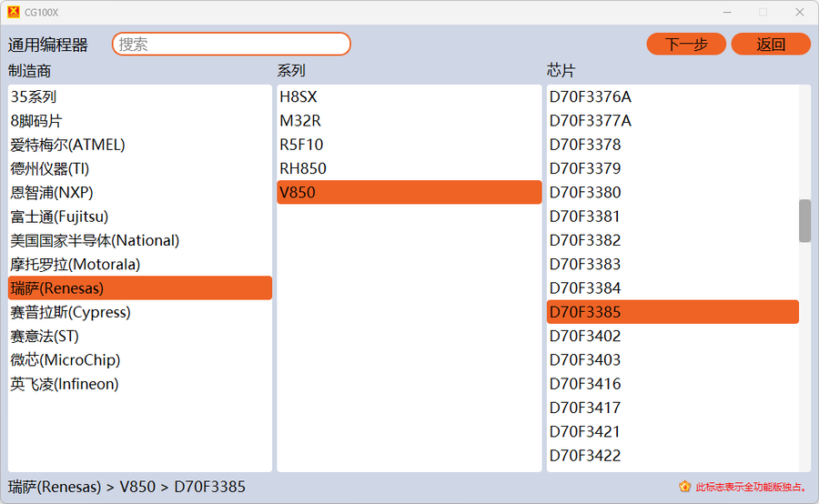Click the CG100X app icon in title bar
This screenshot has width=819, height=504.
(x=13, y=12)
